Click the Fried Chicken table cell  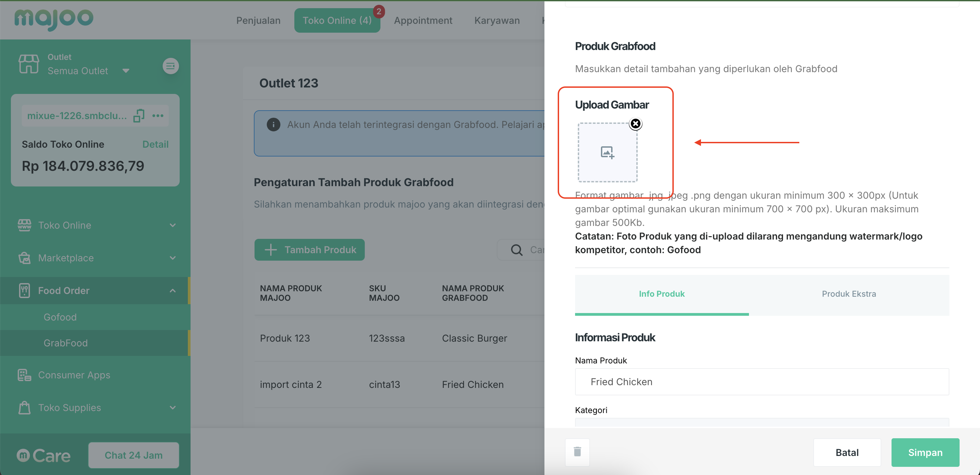(473, 385)
